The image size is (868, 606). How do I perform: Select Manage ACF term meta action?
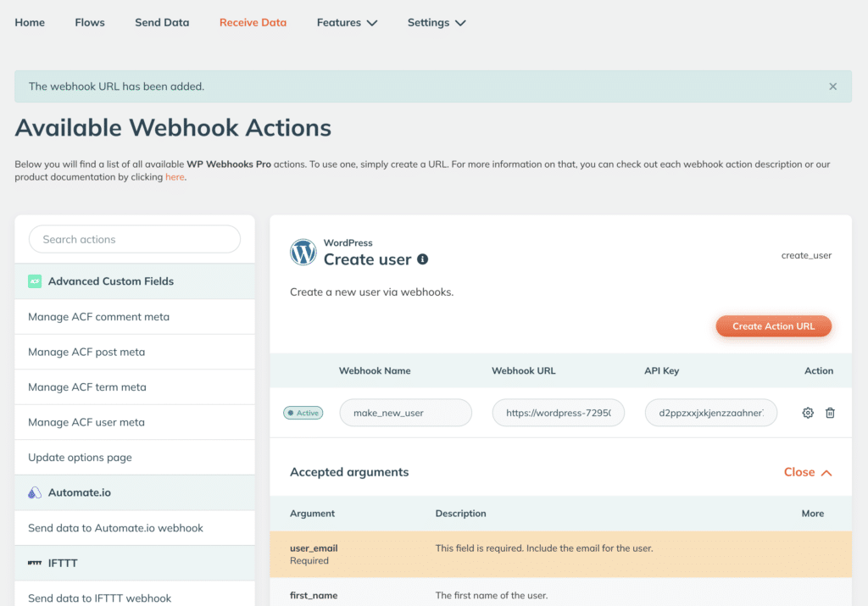tap(135, 386)
